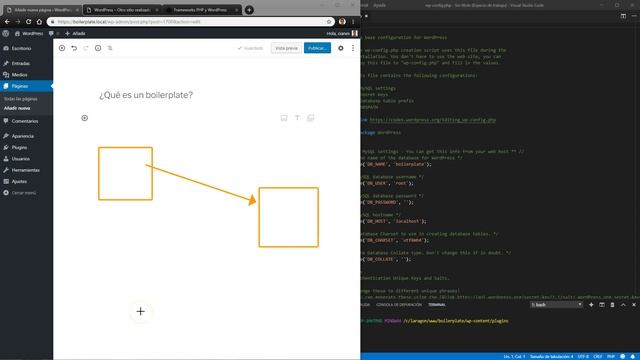Click Añadir in WordPress admin bar
The width and height of the screenshot is (640, 360).
coord(75,33)
